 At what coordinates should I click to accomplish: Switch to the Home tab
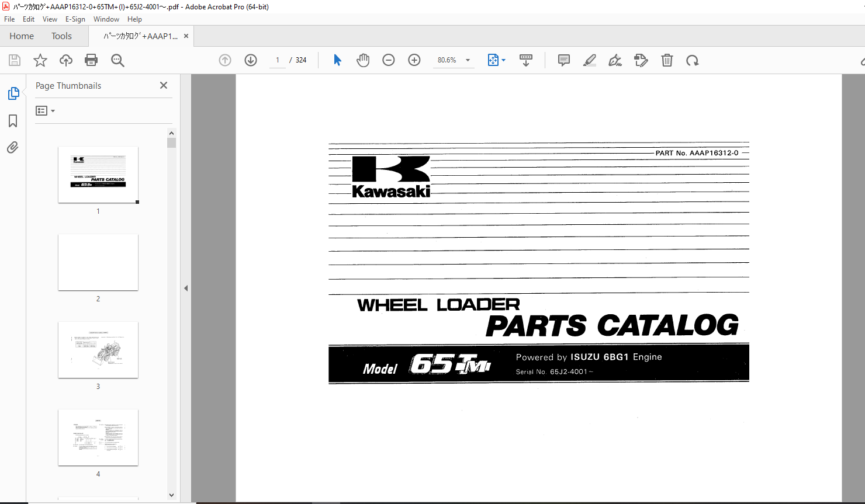[x=22, y=36]
